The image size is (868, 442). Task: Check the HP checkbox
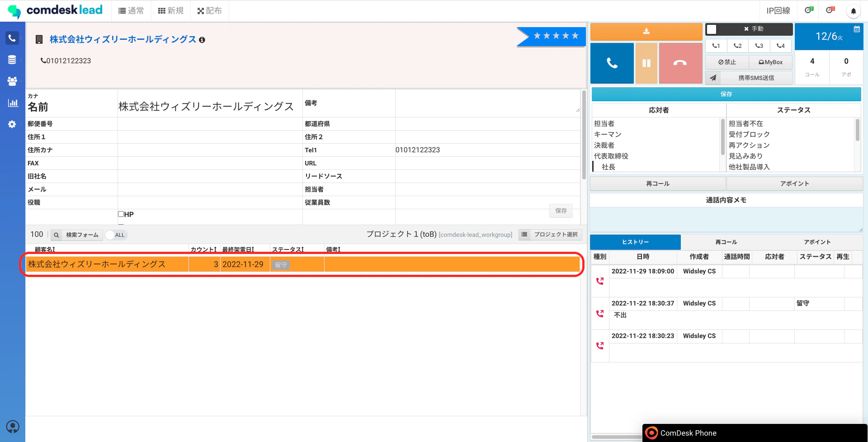(x=121, y=214)
